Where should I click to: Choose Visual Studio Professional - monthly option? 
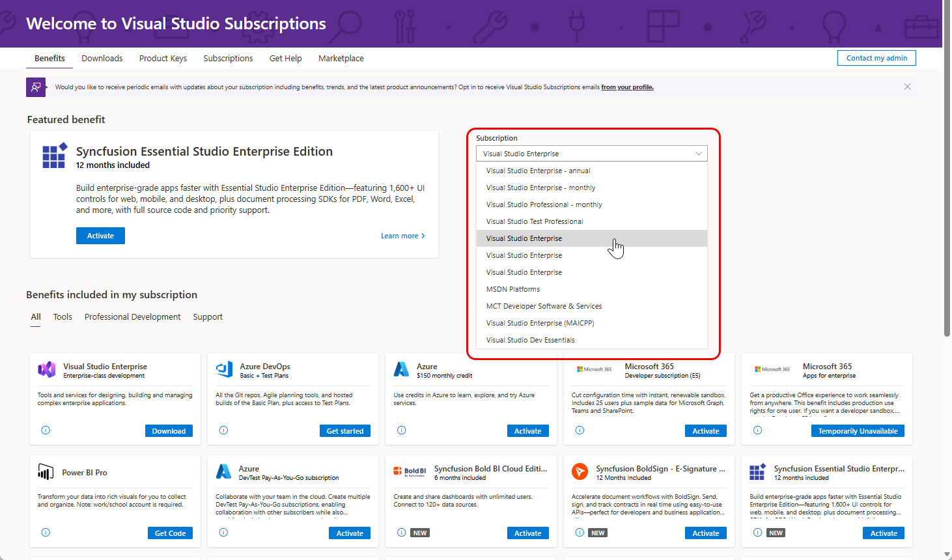coord(592,204)
